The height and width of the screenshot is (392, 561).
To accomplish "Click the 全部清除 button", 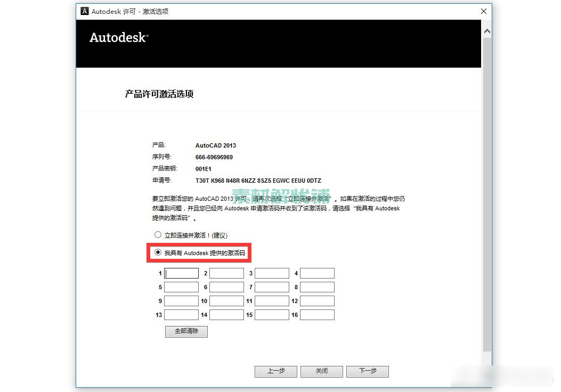I will pyautogui.click(x=186, y=331).
